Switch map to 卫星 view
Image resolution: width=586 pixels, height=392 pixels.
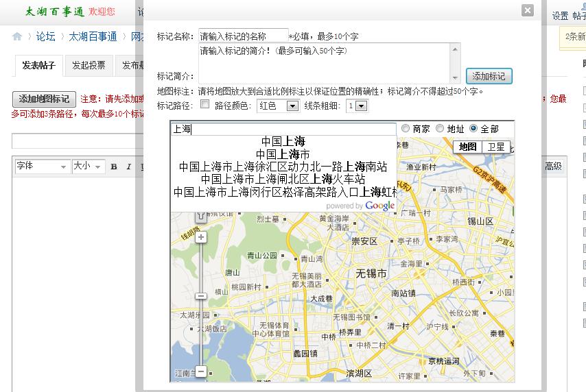(496, 147)
